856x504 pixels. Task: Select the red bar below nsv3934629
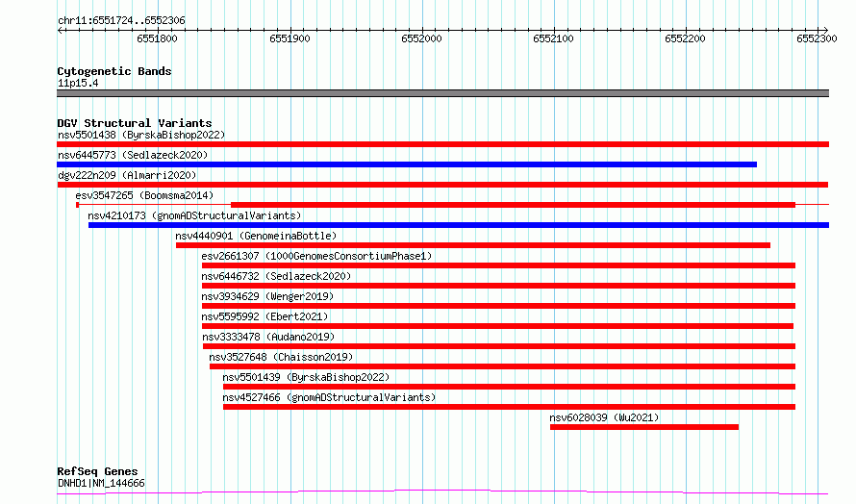click(x=498, y=306)
